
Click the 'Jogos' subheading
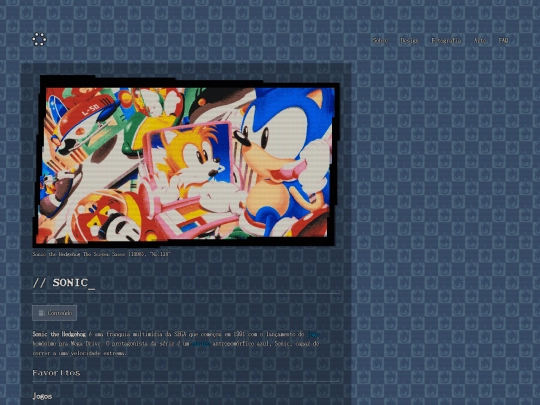click(42, 396)
